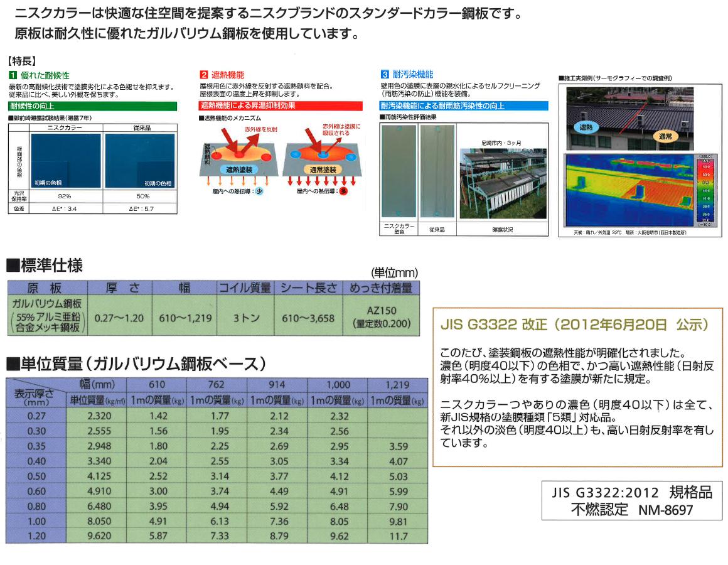Select the 0.50 thickness row label
Viewport: 728px width, 565px height.
click(36, 476)
